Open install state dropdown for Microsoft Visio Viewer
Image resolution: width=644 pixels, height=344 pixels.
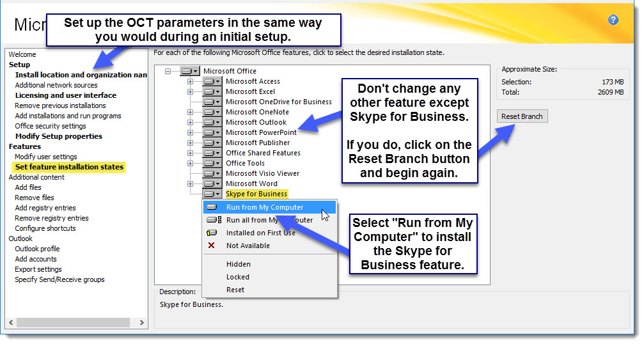(x=212, y=174)
